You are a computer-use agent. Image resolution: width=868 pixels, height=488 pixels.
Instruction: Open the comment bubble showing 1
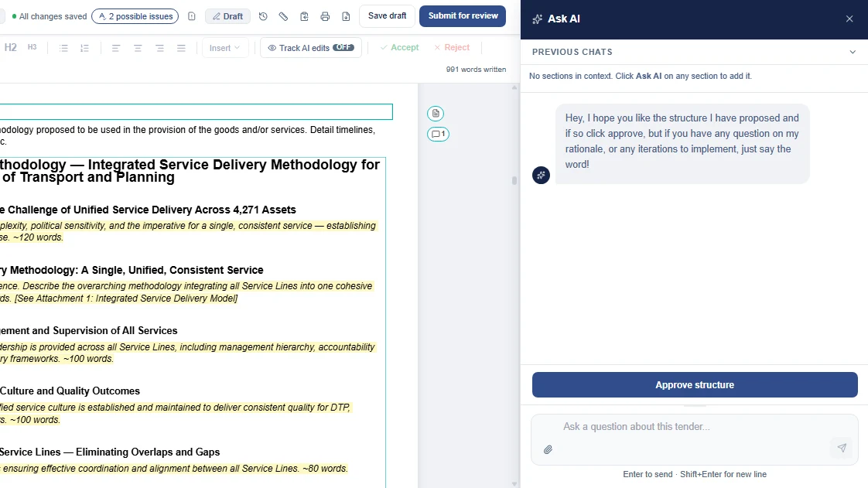(x=438, y=134)
